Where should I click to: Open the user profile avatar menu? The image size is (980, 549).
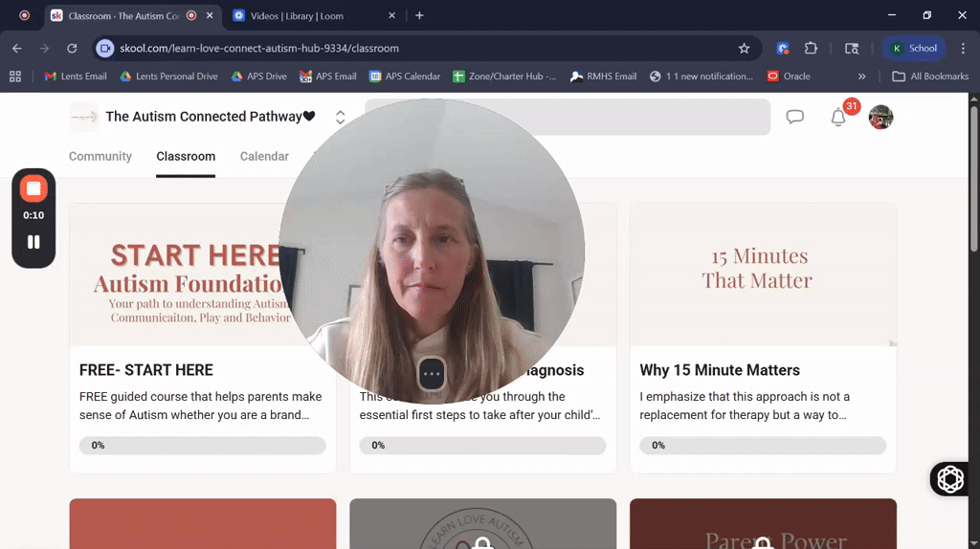pos(880,117)
